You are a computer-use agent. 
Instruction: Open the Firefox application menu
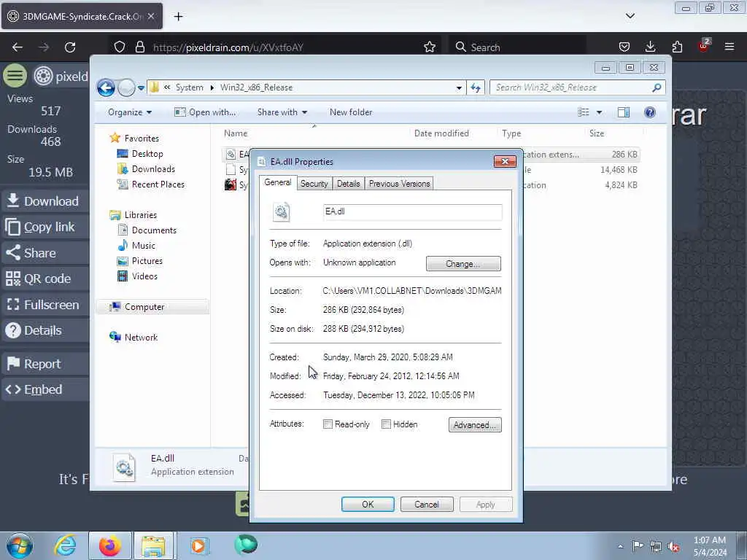pos(729,47)
